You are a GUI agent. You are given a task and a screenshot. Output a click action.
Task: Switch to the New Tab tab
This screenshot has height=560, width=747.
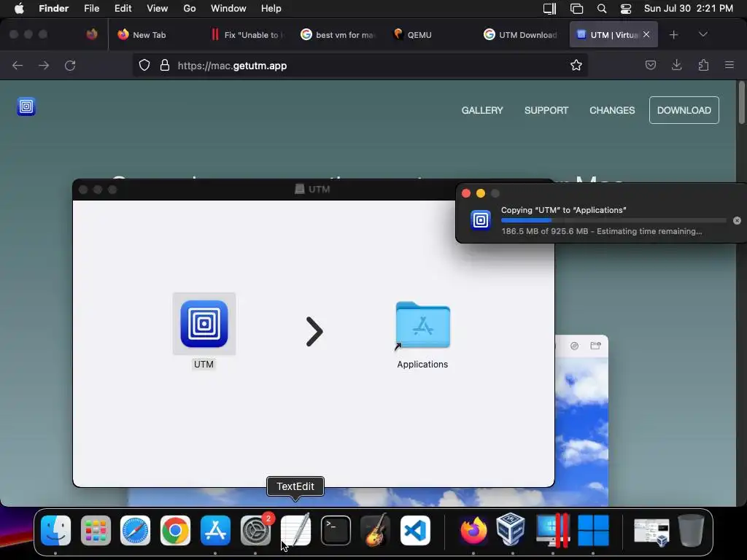[x=149, y=35]
